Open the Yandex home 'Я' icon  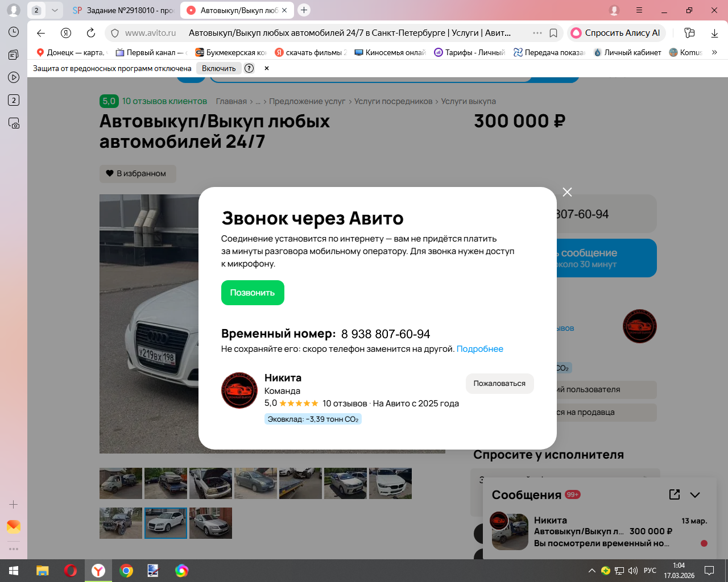coord(66,33)
